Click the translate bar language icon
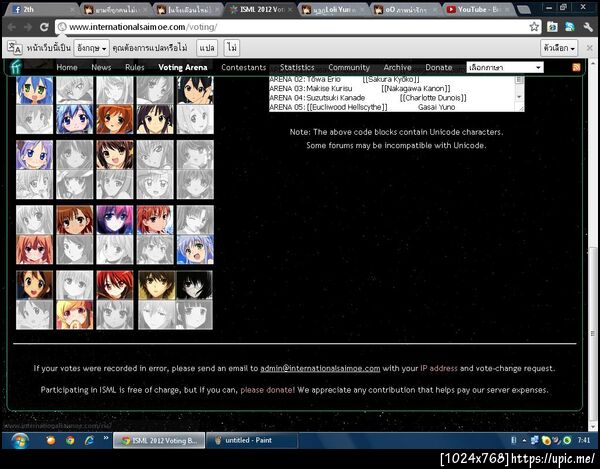 pyautogui.click(x=15, y=48)
